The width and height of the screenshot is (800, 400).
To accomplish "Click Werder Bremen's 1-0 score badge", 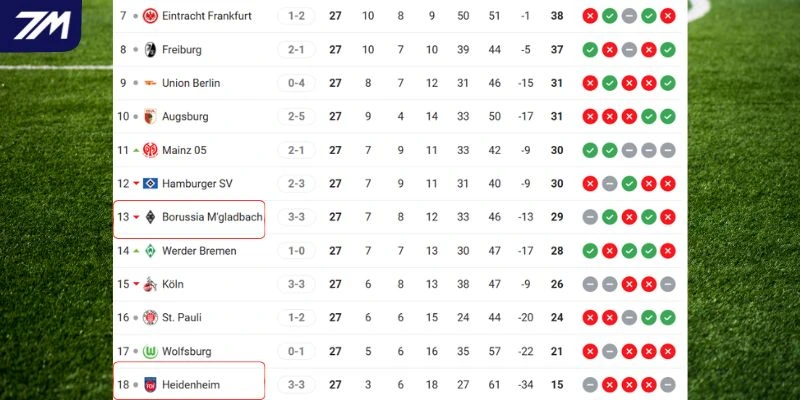I will click(x=297, y=251).
